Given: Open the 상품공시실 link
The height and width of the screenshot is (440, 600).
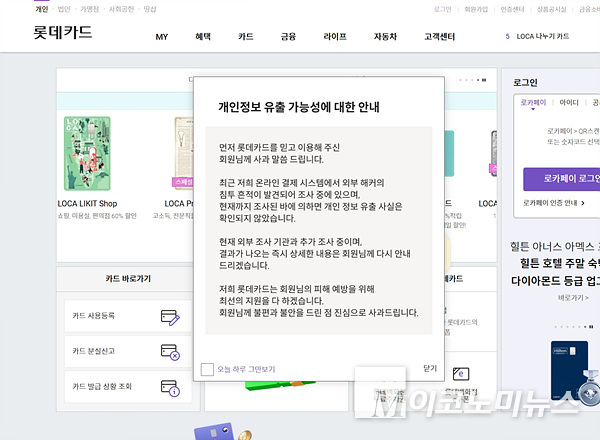Looking at the screenshot, I should (x=551, y=9).
